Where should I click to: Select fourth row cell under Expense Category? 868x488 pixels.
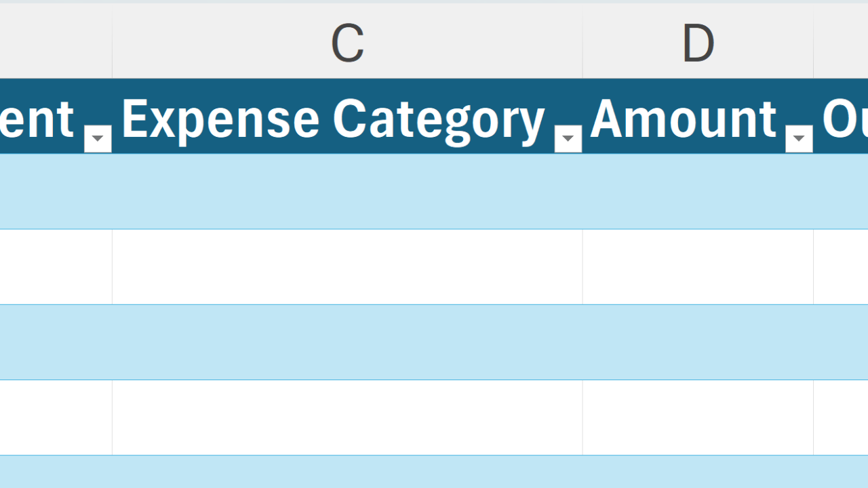click(347, 418)
